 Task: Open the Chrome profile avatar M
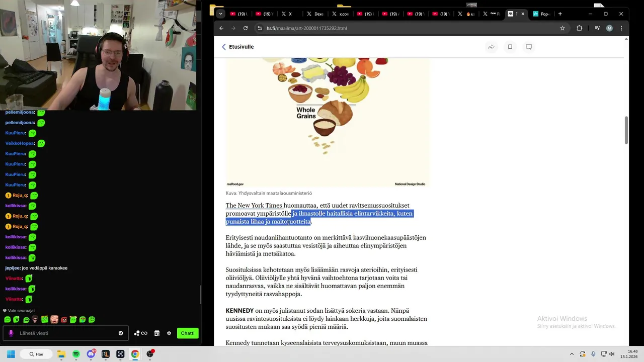609,28
